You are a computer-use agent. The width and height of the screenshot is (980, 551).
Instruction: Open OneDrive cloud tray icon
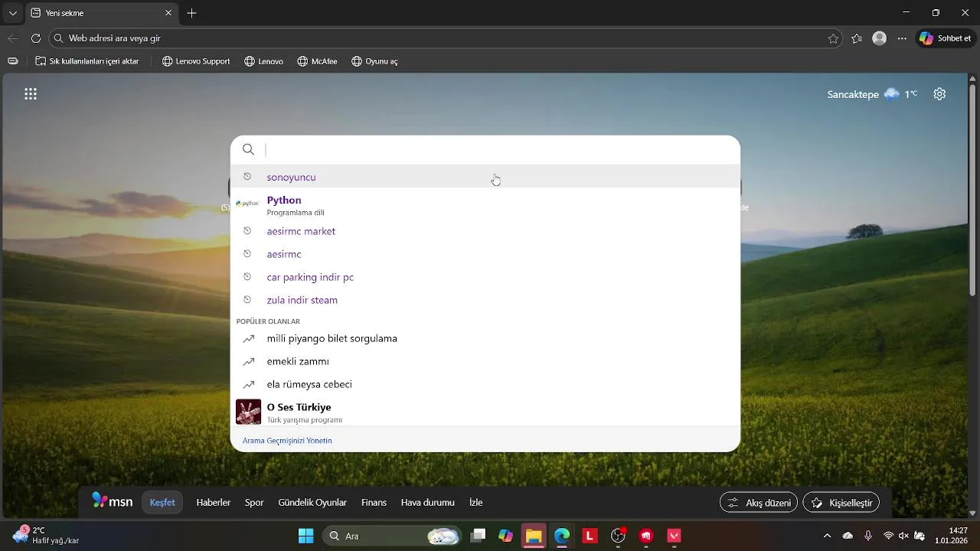point(848,536)
